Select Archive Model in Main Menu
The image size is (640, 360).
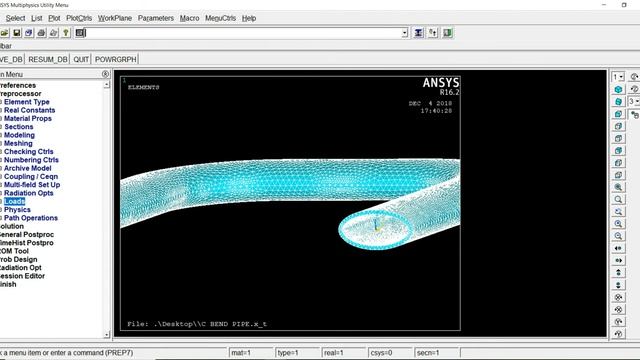(27, 168)
